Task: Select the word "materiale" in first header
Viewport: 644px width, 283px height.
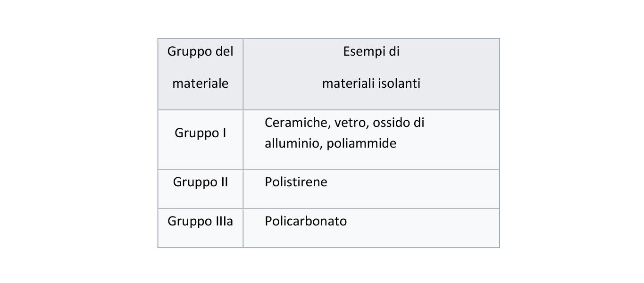Action: (200, 83)
